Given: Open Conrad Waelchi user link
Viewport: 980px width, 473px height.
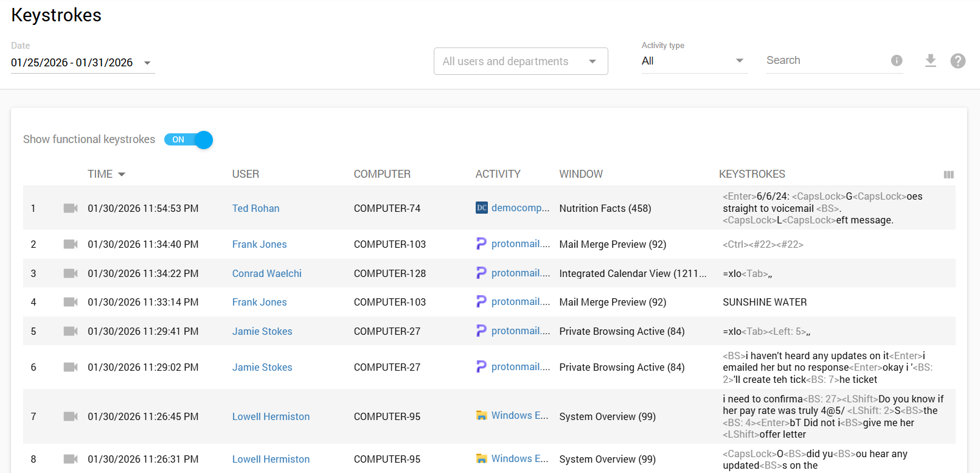Looking at the screenshot, I should click(266, 273).
